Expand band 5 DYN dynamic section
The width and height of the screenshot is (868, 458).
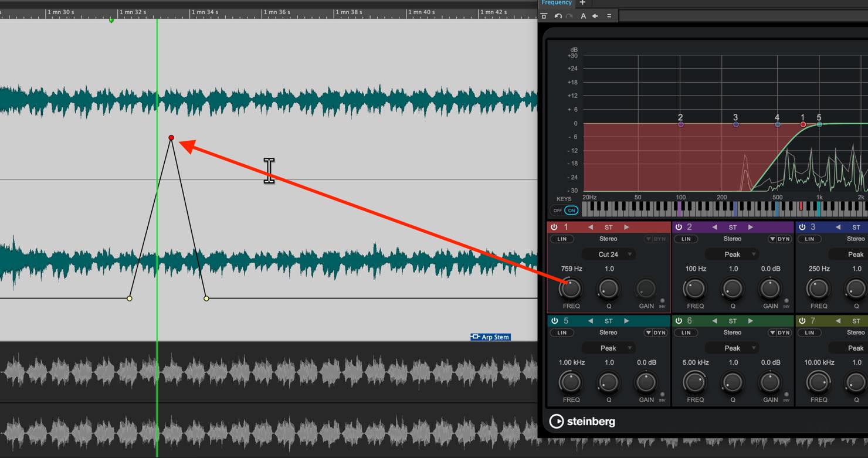tap(656, 333)
